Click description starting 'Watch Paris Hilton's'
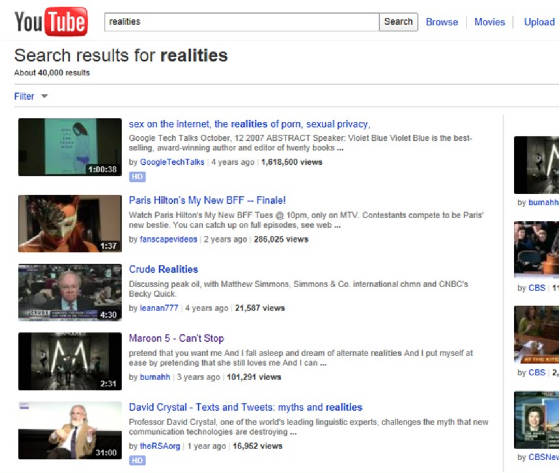The height and width of the screenshot is (473, 560). [x=306, y=220]
